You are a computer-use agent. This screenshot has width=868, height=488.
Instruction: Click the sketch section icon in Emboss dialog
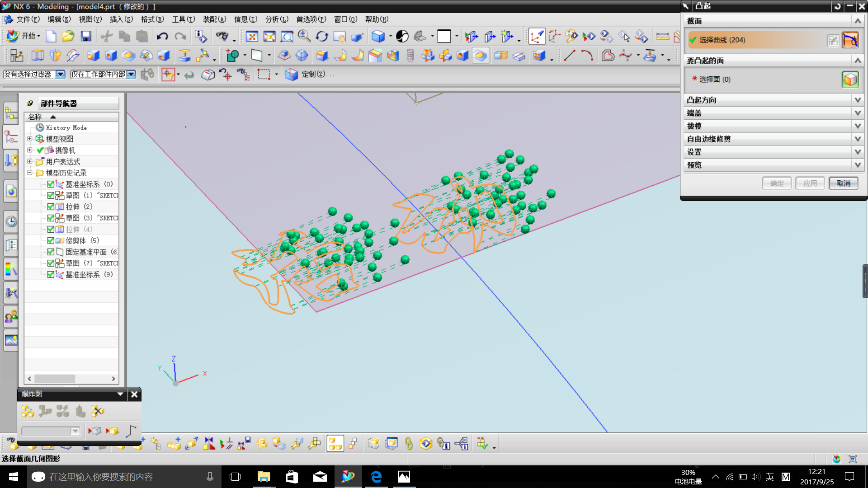click(x=833, y=40)
